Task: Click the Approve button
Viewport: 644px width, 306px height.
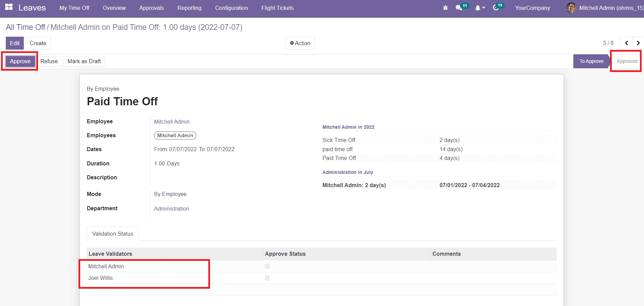Action: tap(20, 61)
